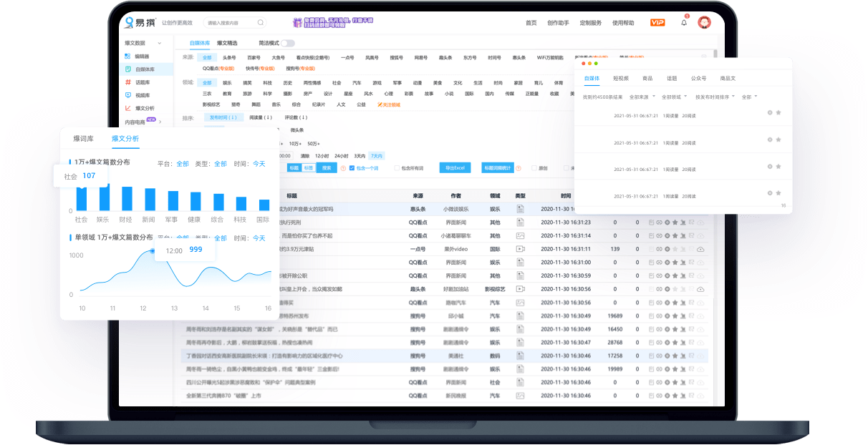The height and width of the screenshot is (445, 868).
Task: Click the search magnifier icon in header
Action: coord(260,23)
